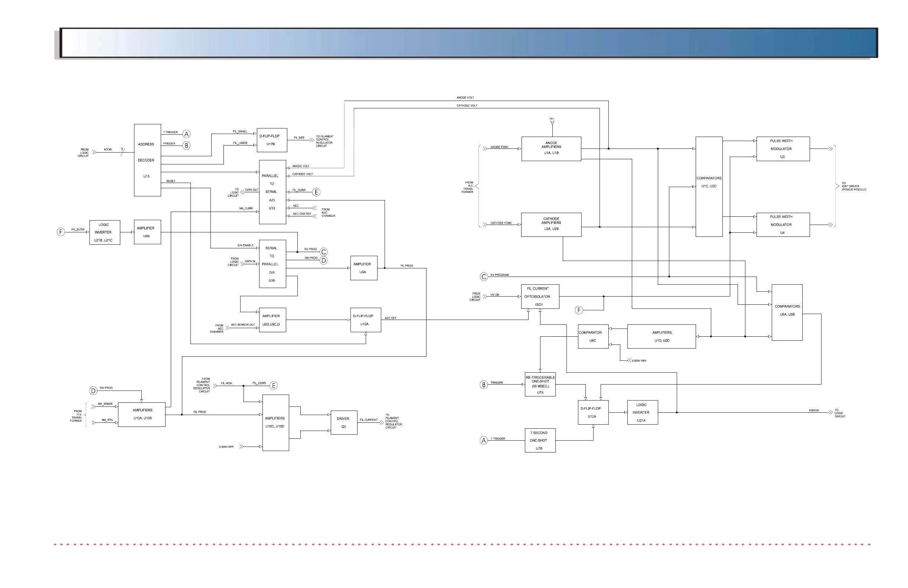
Task: Select the 7 Second One-Shot U7B block
Action: click(540, 440)
